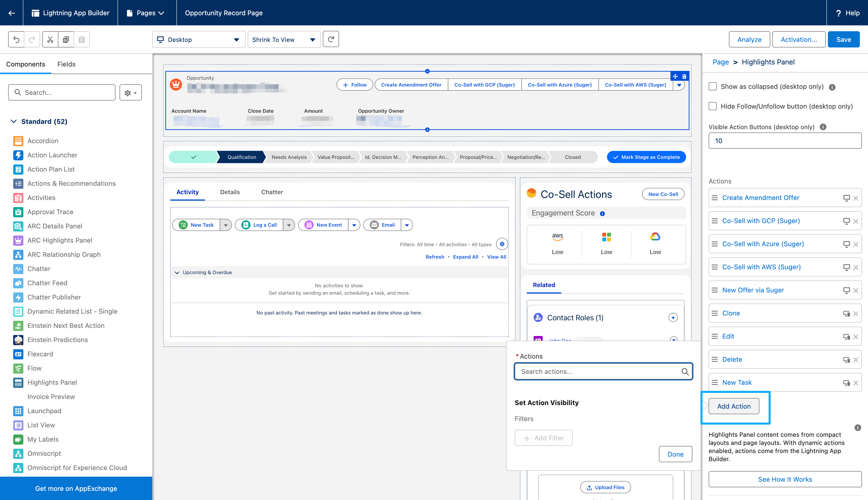
Task: Switch to the Fields tab
Action: (x=66, y=64)
